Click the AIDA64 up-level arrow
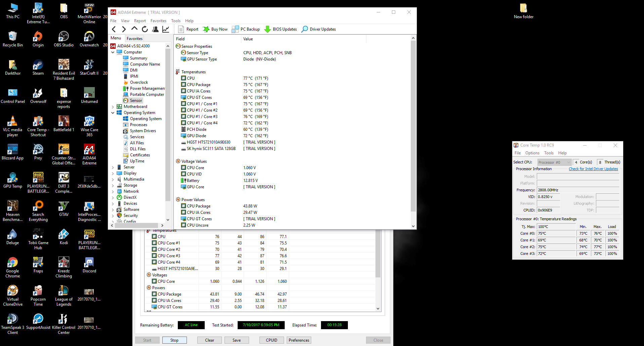The height and width of the screenshot is (346, 644). (134, 29)
